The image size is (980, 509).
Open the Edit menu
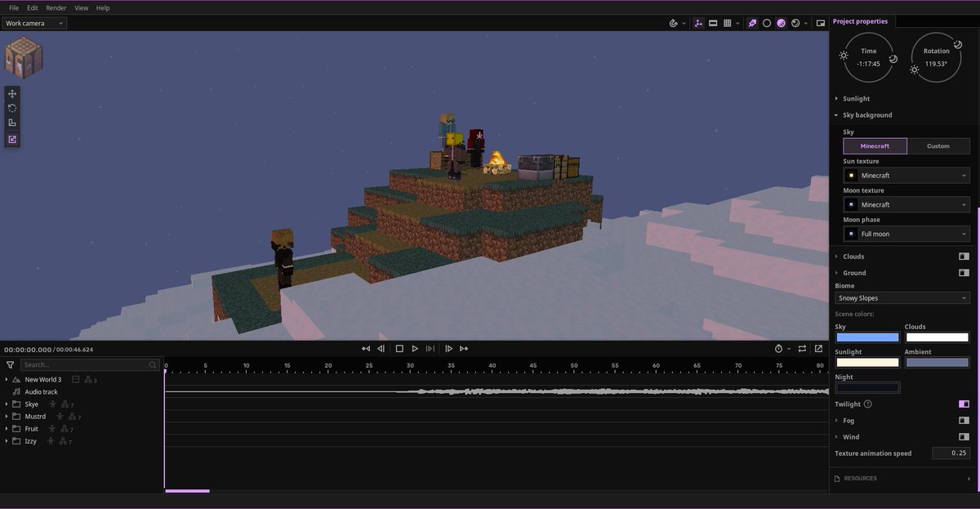point(33,7)
